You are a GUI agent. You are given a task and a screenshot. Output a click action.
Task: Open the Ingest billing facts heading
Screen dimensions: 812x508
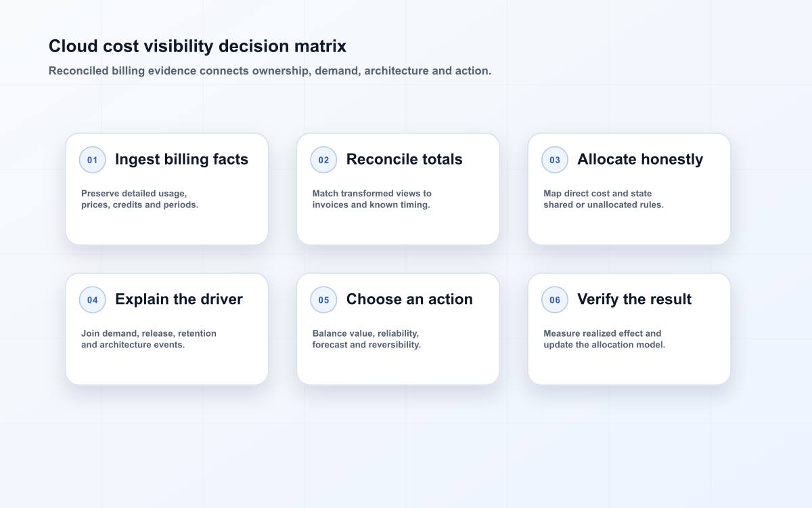pos(181,159)
